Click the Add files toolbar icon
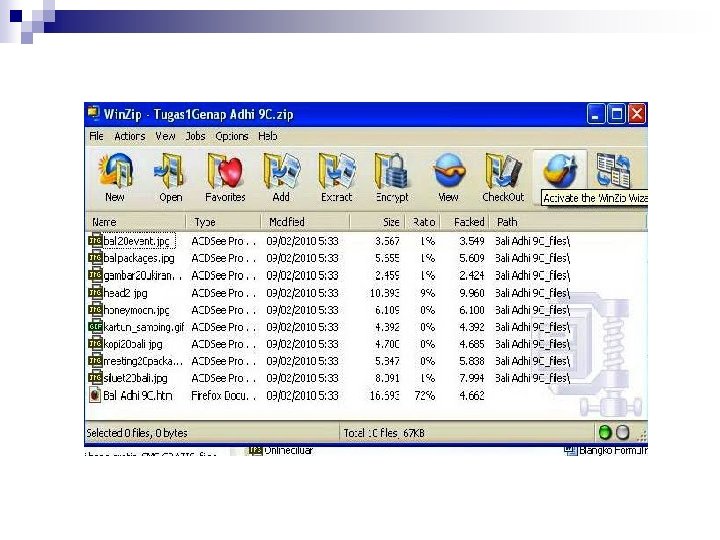This screenshot has height=540, width=720. coord(281,171)
